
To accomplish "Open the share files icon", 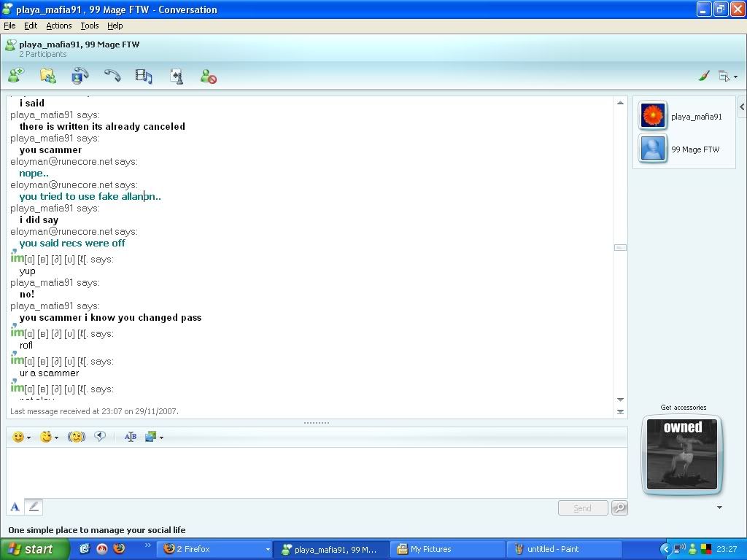I will click(47, 75).
